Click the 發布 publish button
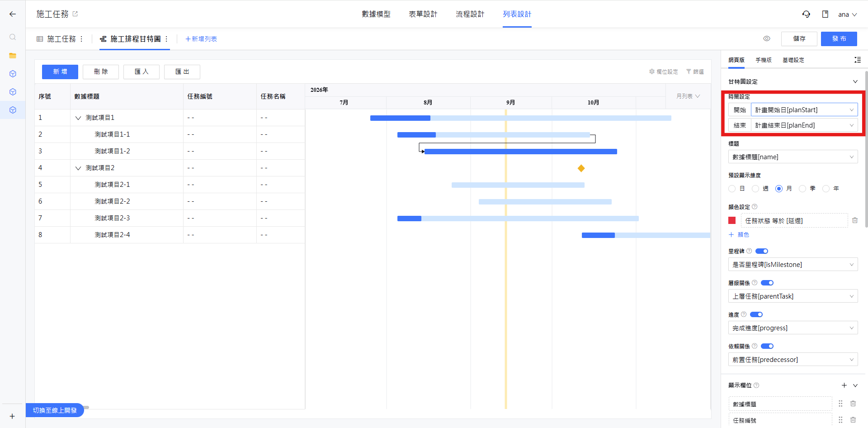 (x=839, y=38)
